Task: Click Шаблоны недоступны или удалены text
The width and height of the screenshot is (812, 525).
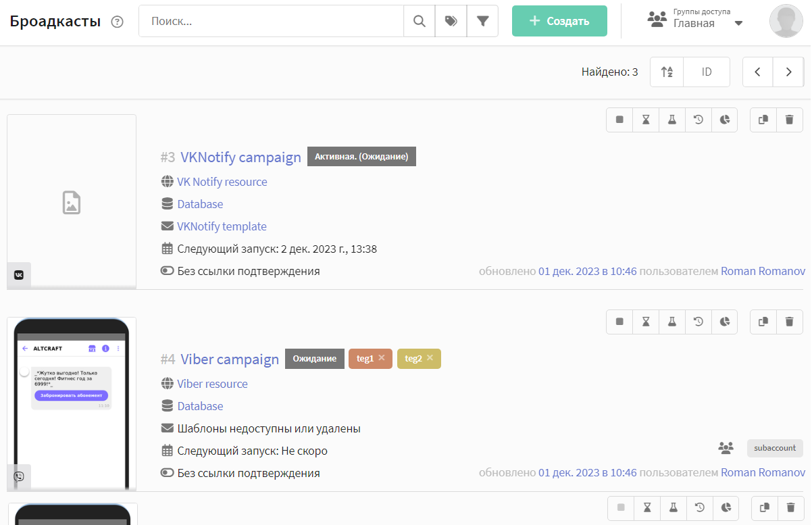Action: coord(269,428)
